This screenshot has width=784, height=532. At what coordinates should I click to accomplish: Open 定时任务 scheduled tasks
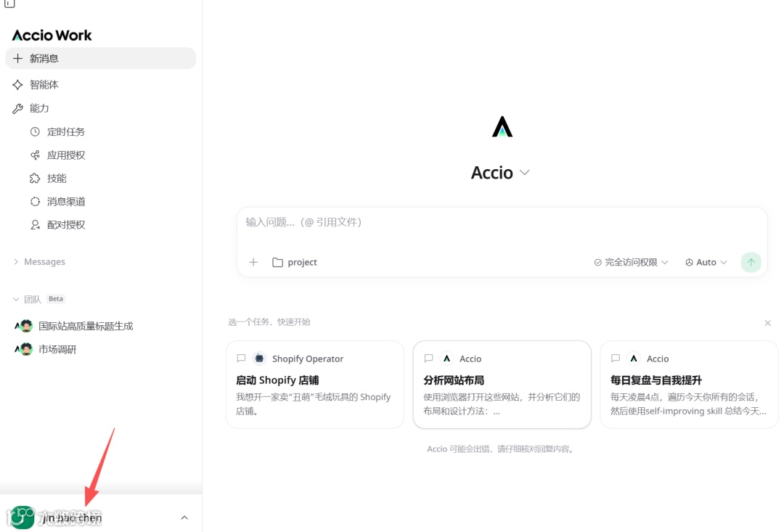click(65, 132)
